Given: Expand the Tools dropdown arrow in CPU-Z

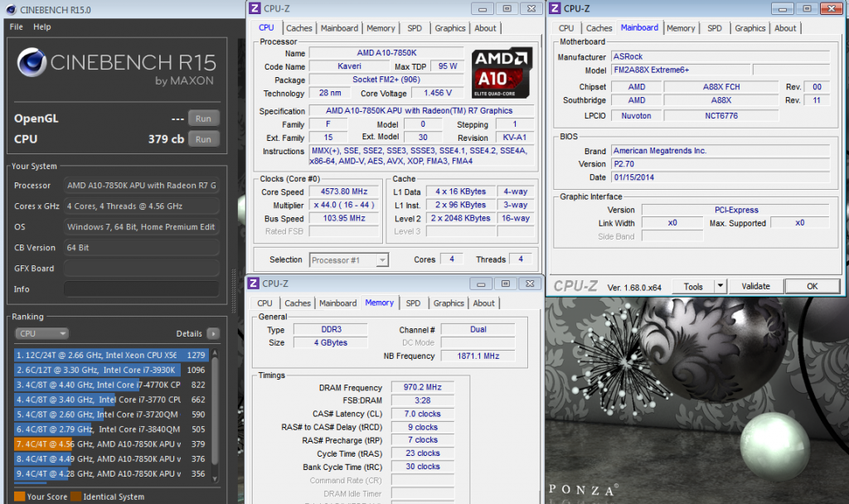Looking at the screenshot, I should coord(720,286).
